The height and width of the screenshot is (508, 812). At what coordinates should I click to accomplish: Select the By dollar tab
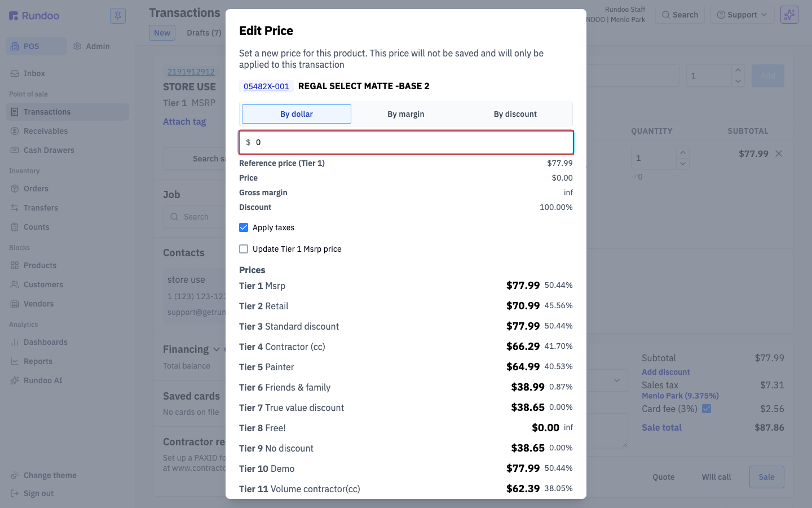[297, 114]
